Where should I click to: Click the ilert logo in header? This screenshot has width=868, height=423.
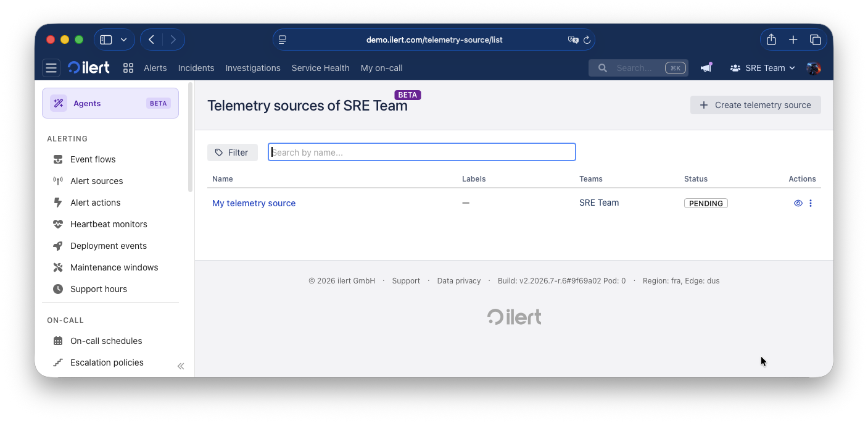[89, 68]
